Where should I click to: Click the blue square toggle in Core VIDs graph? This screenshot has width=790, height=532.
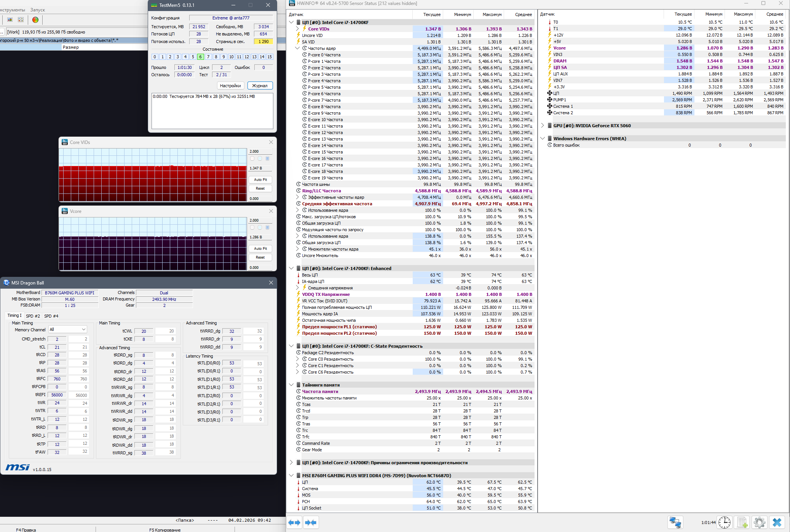(x=268, y=158)
